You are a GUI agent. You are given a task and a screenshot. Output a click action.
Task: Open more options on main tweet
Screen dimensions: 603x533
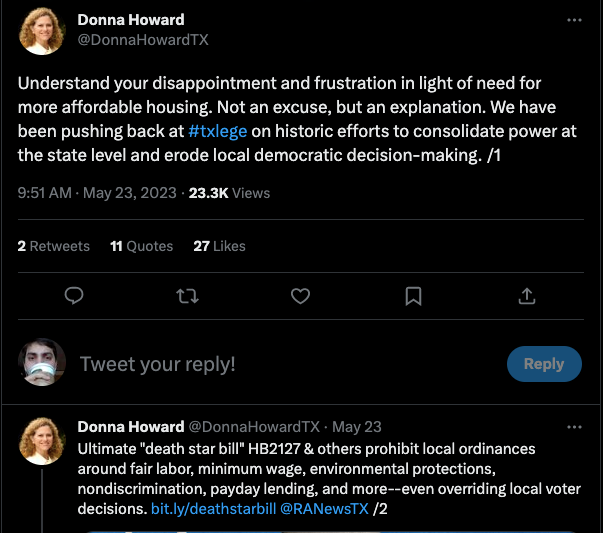574,20
